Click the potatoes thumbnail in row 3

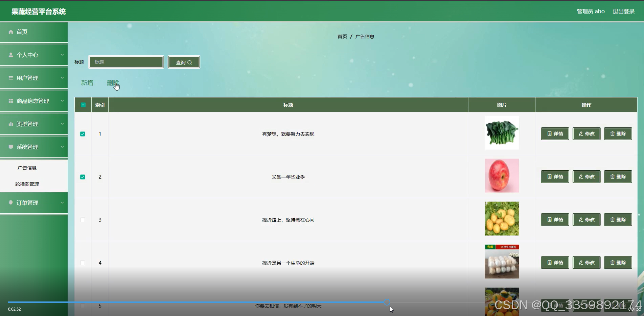coord(502,219)
